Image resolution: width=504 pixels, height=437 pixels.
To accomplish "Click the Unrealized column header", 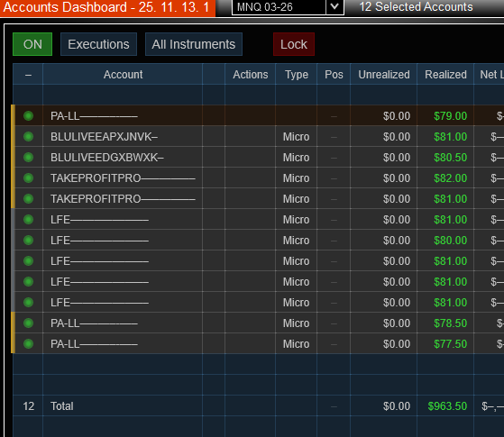I will (384, 75).
